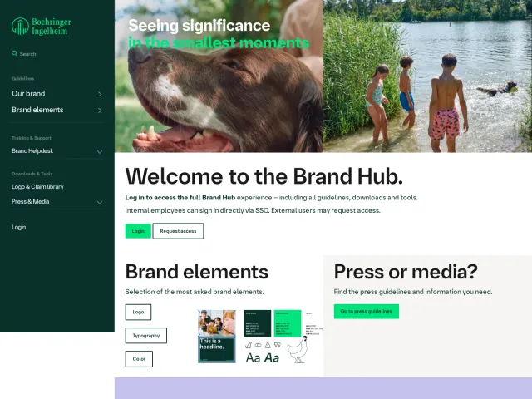This screenshot has height=399, width=532.
Task: Click the family photo headline thumbnail
Action: coord(217,336)
